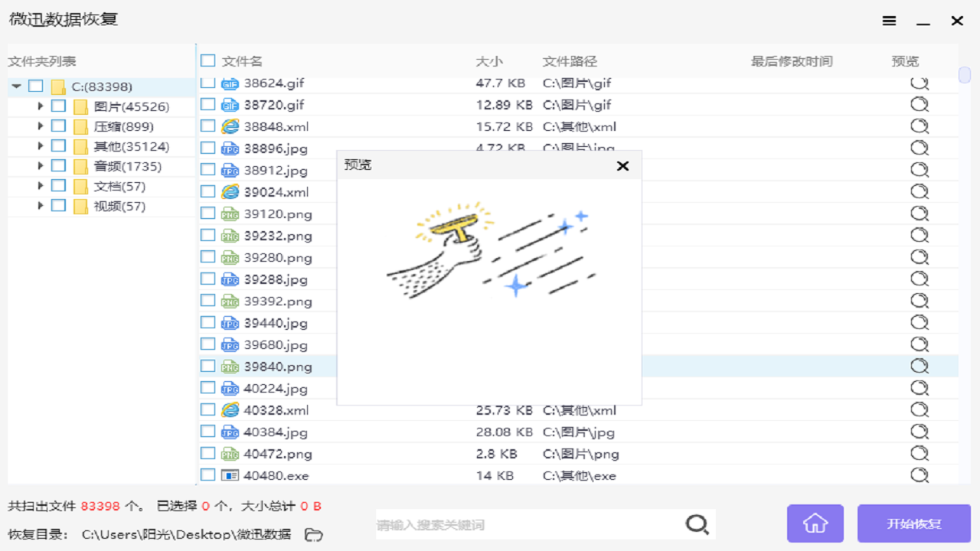
Task: Click the search magnifier icon
Action: (x=697, y=524)
